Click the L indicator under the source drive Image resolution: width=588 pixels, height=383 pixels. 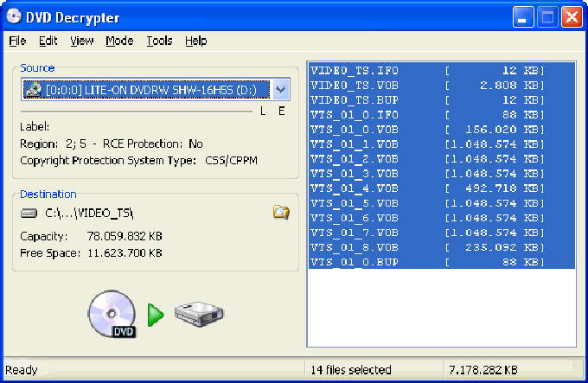tap(263, 112)
